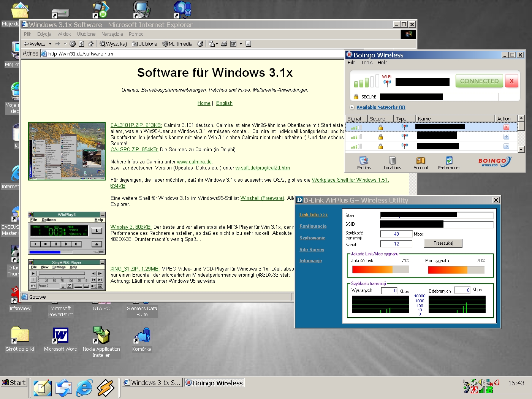Open Microsoft Word desktop shortcut
The image size is (532, 399).
click(61, 340)
